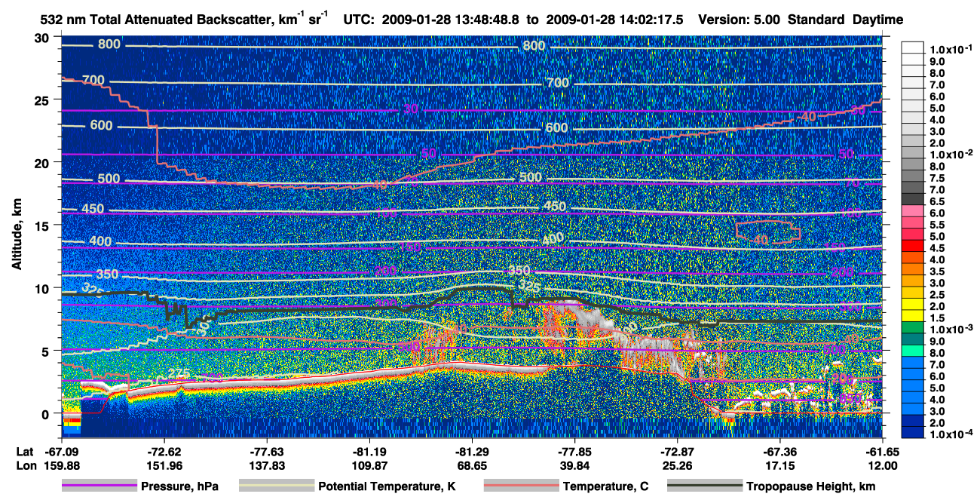Image resolution: width=980 pixels, height=503 pixels.
Task: Click the longitude value "151.96"
Action: click(x=164, y=465)
